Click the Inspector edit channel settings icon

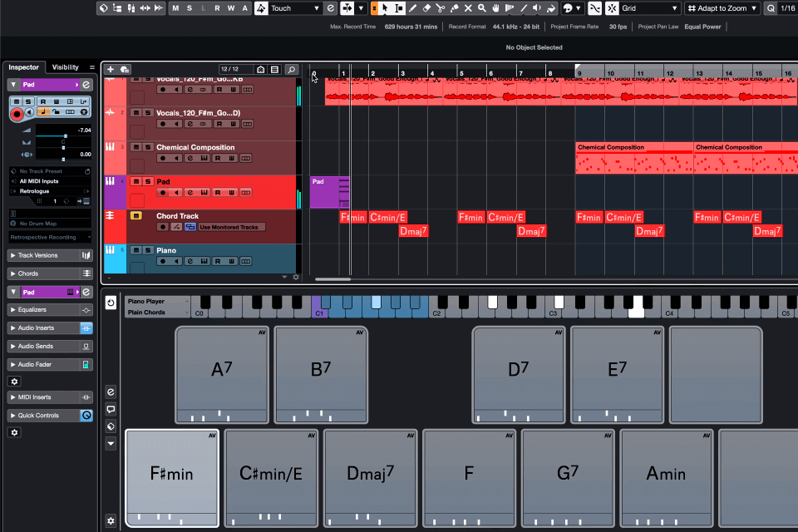coord(86,85)
